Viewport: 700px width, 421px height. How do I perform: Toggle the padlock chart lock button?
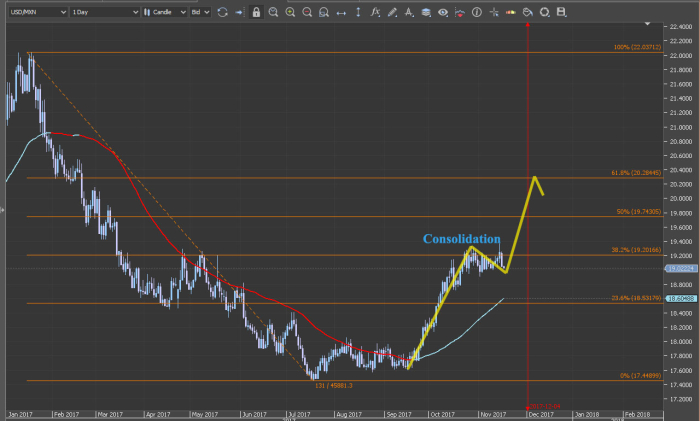coord(256,12)
